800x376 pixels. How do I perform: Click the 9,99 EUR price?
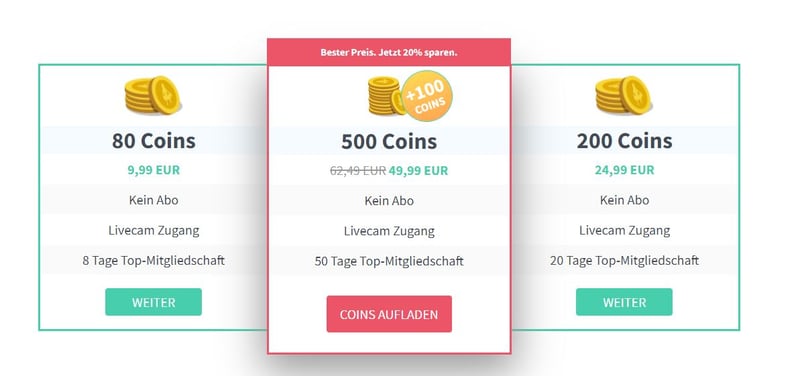154,170
